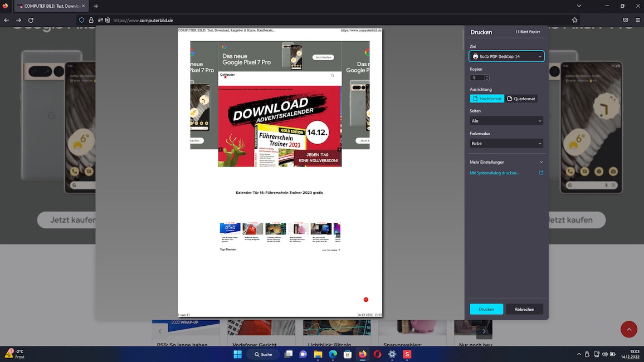
Task: Go forward with the browser forward arrow
Action: 18,20
